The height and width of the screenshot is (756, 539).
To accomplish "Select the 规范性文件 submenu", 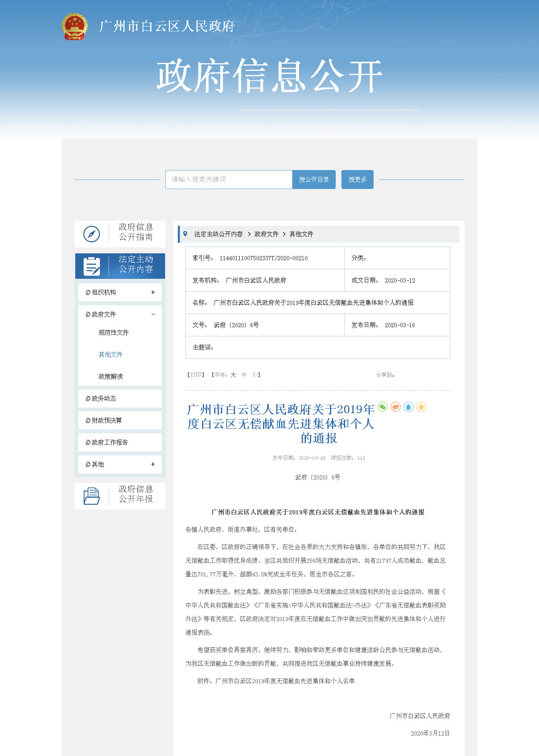I will click(x=114, y=333).
